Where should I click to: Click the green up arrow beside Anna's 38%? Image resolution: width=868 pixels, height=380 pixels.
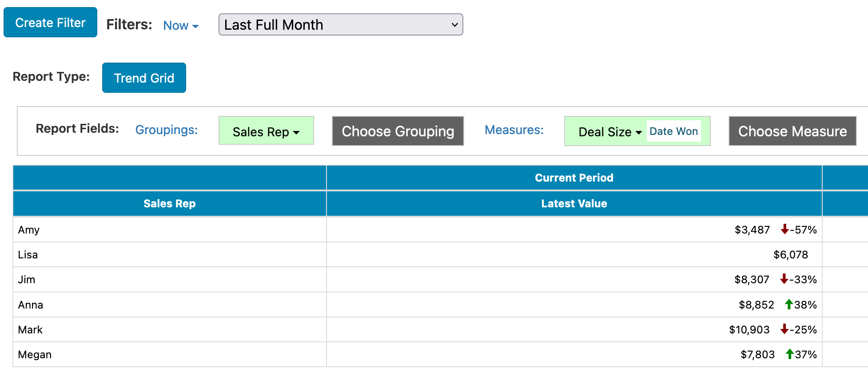(788, 304)
